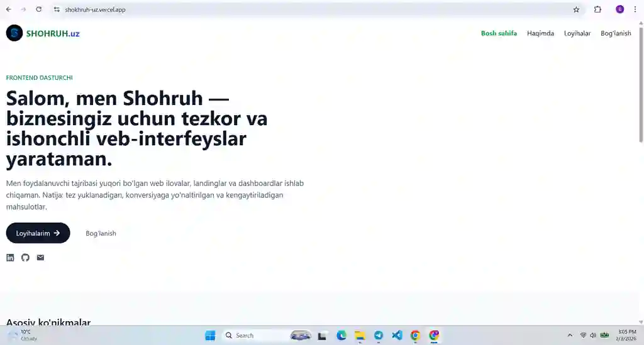Open Visual Studio Code from the taskbar
This screenshot has height=345, width=644.
[397, 336]
